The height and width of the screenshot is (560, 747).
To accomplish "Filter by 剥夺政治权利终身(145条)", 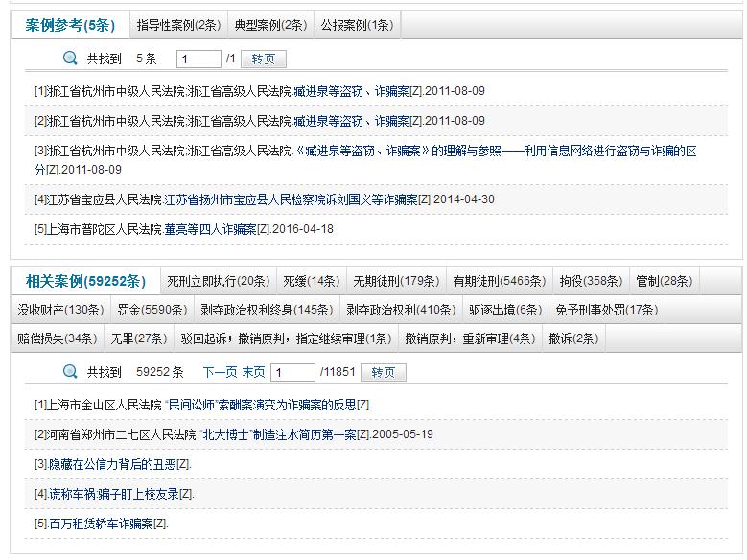I will click(267, 310).
